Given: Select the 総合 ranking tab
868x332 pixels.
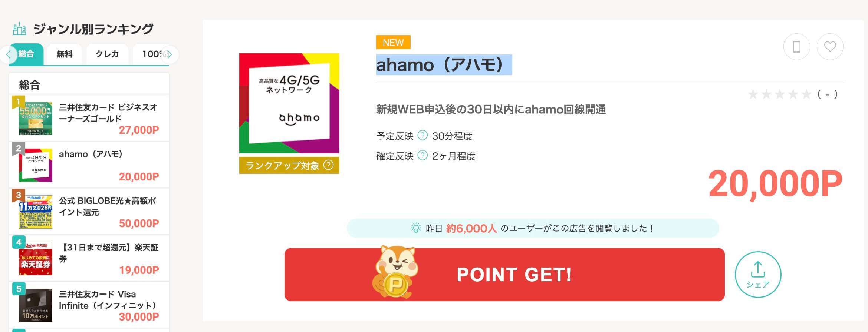Looking at the screenshot, I should [x=27, y=54].
